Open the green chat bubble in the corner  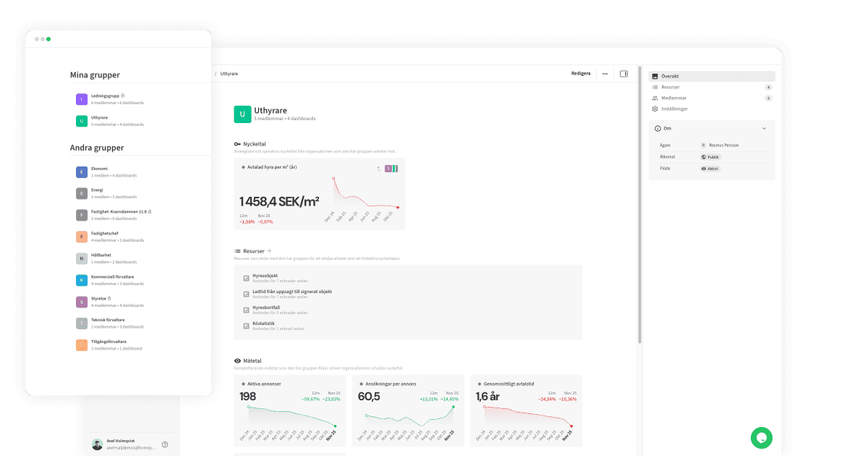762,438
